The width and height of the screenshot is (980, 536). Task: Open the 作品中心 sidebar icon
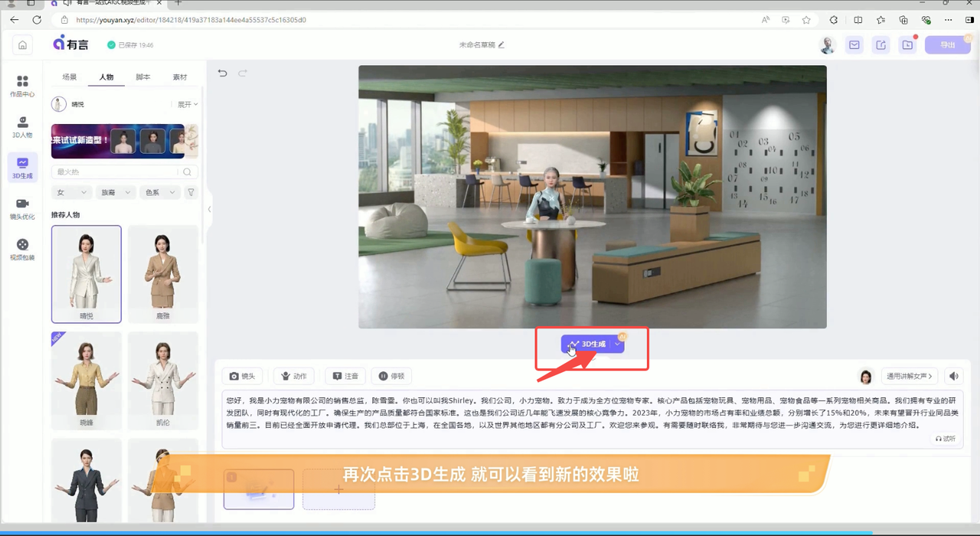[x=22, y=86]
